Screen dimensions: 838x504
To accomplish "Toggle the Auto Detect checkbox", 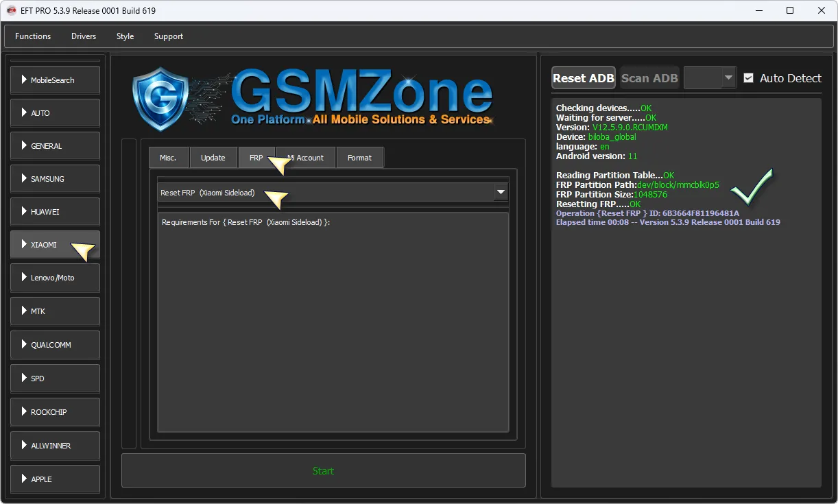I will (x=749, y=78).
